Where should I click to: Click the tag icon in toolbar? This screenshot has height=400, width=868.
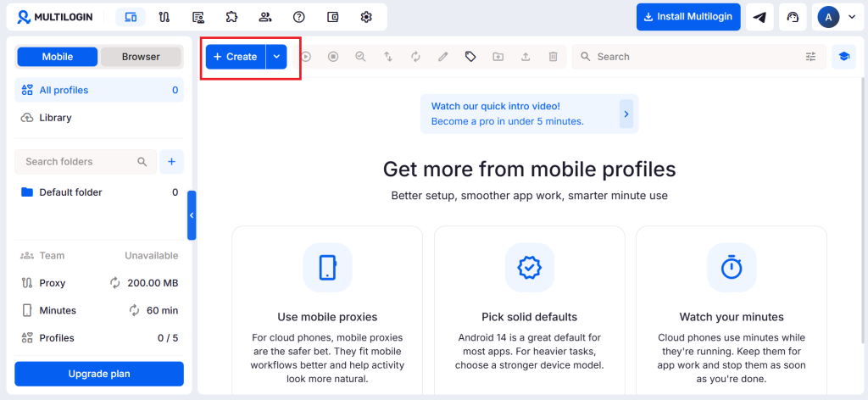[470, 57]
